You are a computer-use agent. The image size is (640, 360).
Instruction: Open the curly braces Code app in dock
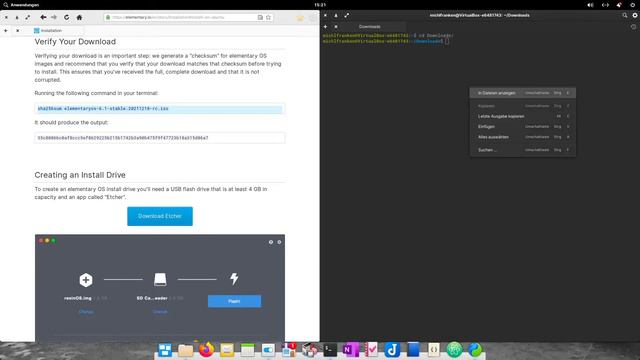[433, 350]
